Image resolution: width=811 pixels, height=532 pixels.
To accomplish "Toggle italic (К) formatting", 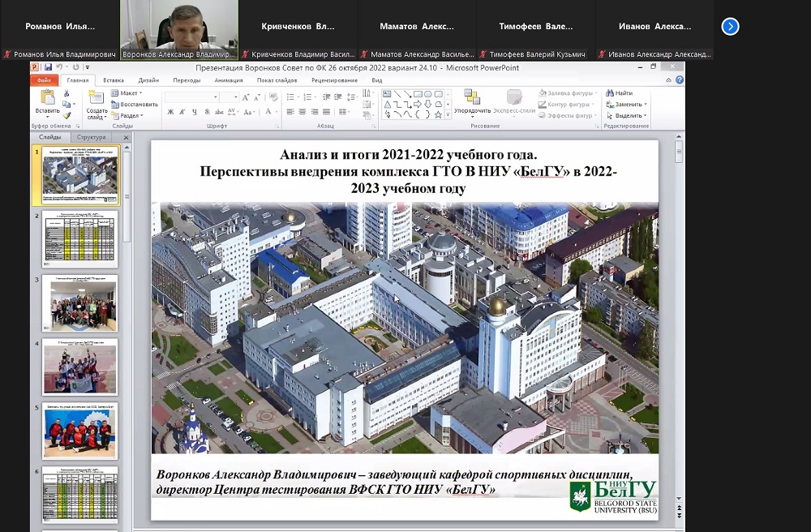I will click(182, 112).
